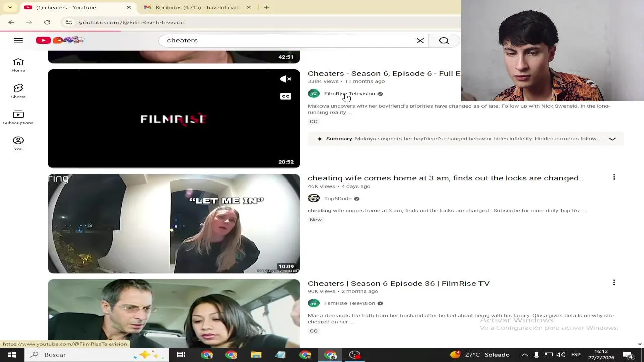The height and width of the screenshot is (362, 644).
Task: Open Top5Dude channel link
Action: tap(338, 199)
